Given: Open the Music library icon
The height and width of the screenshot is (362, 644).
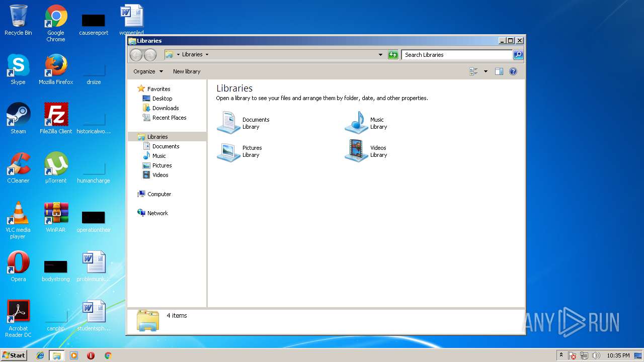Looking at the screenshot, I should (356, 123).
